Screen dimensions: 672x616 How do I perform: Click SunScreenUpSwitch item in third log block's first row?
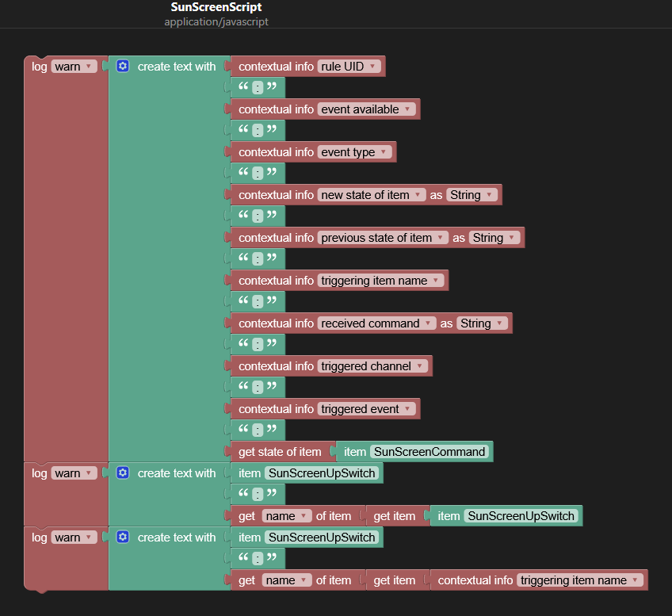click(322, 538)
